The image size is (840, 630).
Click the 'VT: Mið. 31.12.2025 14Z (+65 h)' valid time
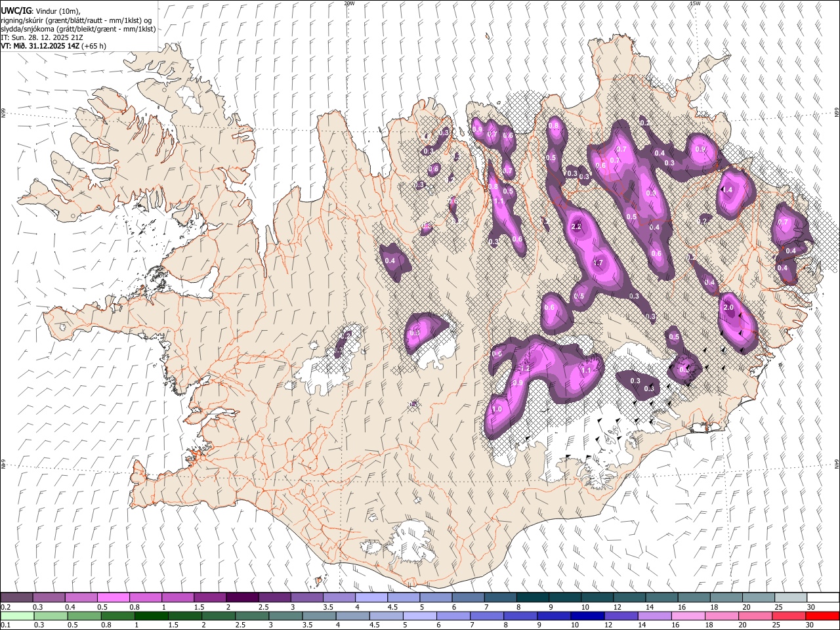pyautogui.click(x=53, y=46)
